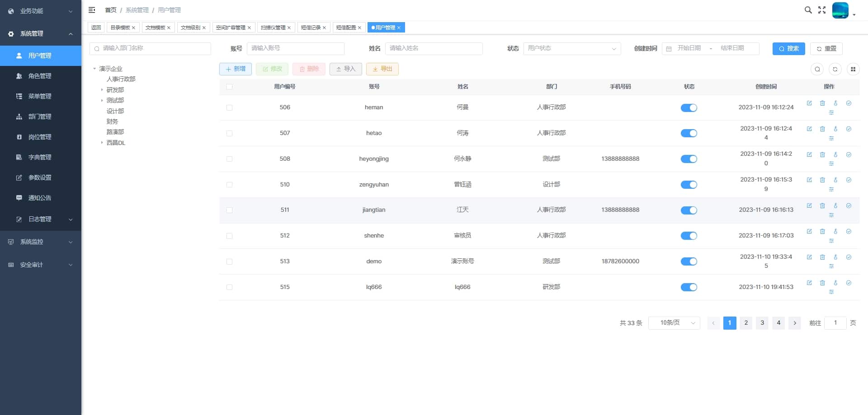
Task: Expand the 研发部 tree node
Action: (102, 90)
